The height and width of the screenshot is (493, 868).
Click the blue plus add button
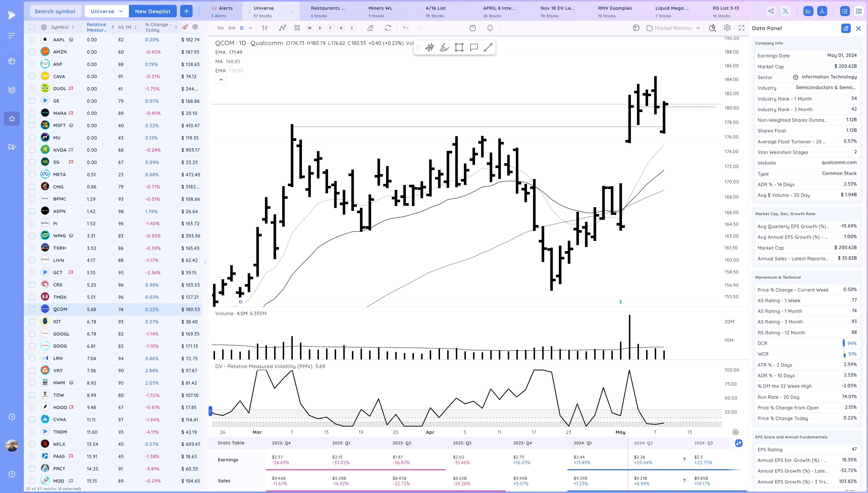click(186, 11)
